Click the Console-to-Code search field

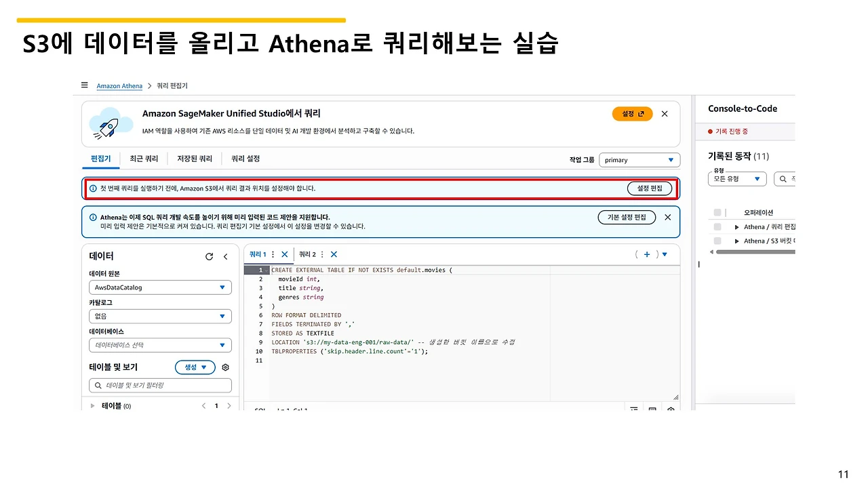(x=785, y=179)
